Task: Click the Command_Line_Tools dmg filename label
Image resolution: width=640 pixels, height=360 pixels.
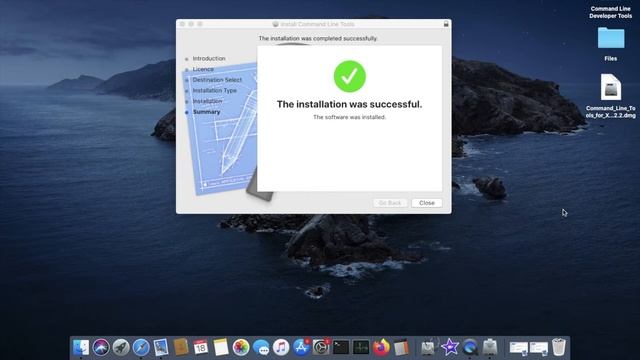Action: [611, 112]
